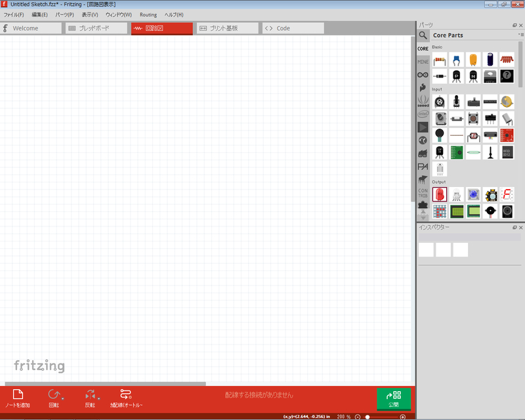The height and width of the screenshot is (420, 525).
Task: Open the Routing menu
Action: tap(148, 14)
